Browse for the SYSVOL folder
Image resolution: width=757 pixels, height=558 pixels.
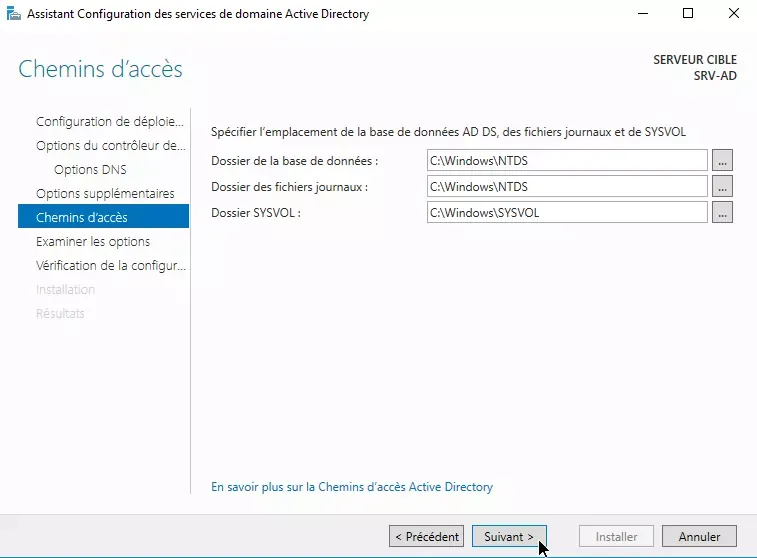[722, 212]
